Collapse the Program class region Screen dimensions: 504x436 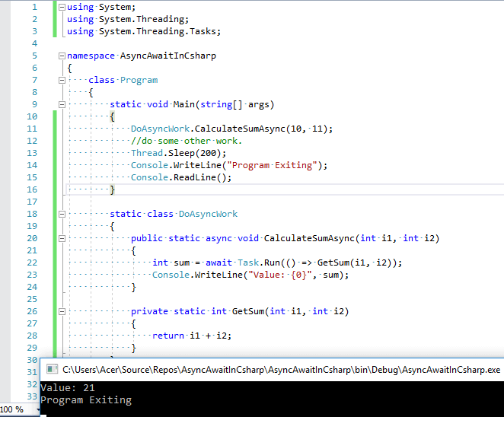point(62,81)
